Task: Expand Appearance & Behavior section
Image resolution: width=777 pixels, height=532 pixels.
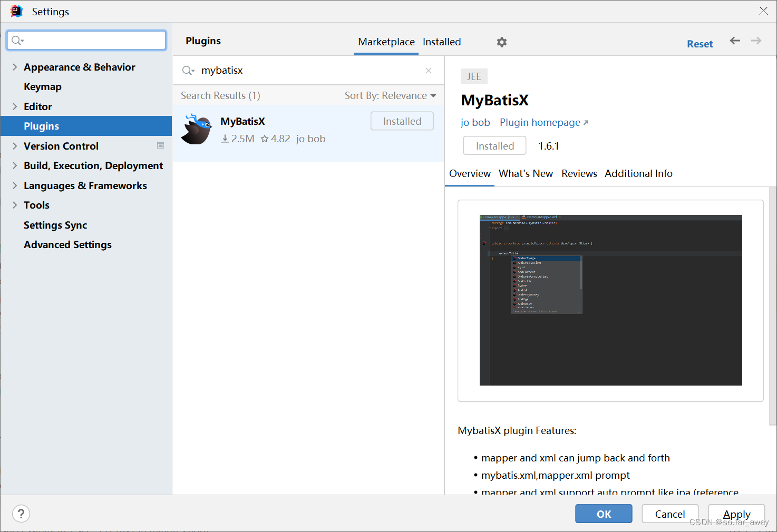Action: pos(15,67)
